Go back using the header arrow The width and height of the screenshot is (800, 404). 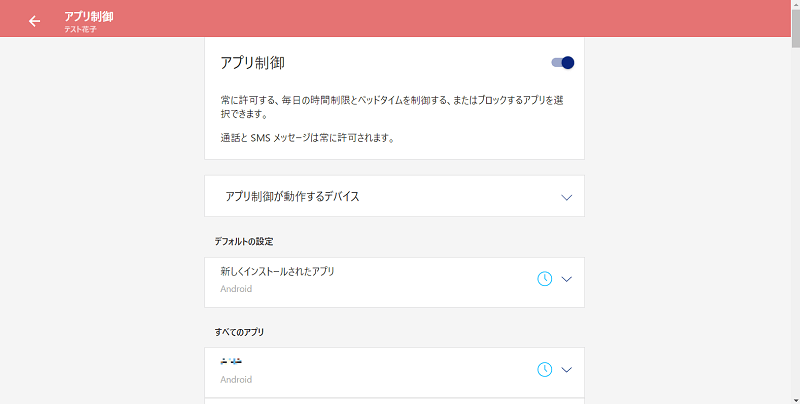point(34,21)
